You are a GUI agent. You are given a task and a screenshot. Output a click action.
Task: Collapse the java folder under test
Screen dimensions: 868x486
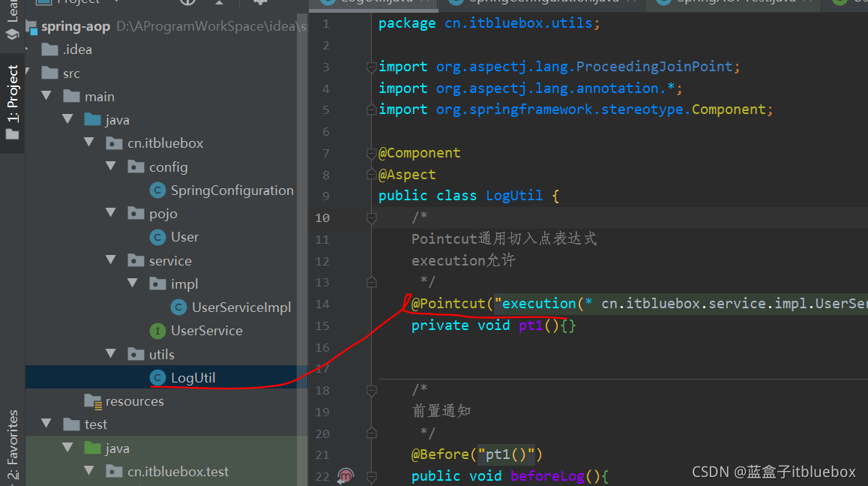(68, 447)
